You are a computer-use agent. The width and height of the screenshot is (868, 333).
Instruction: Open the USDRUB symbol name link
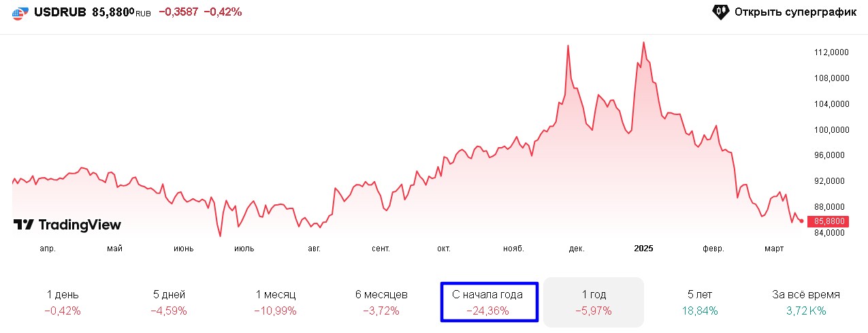[60, 12]
